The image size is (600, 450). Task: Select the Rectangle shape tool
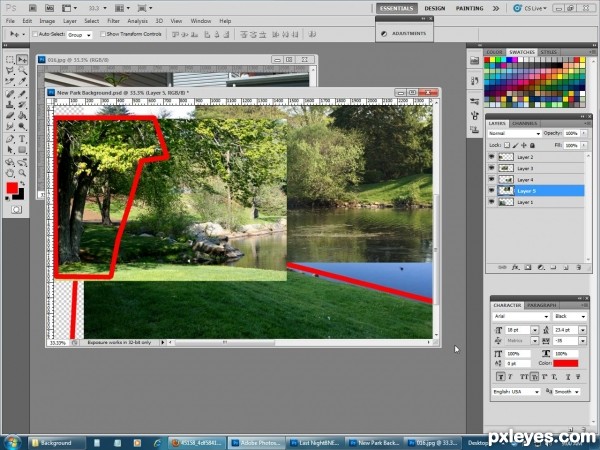click(22, 150)
